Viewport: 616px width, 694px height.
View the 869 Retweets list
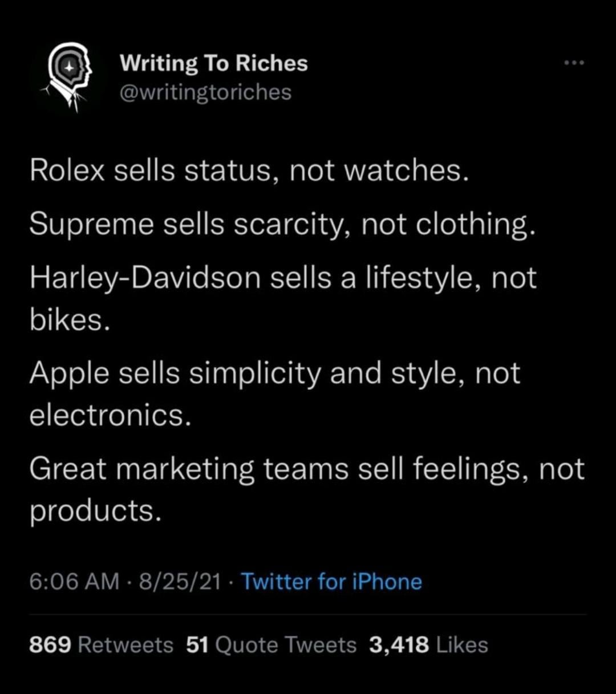[x=101, y=645]
